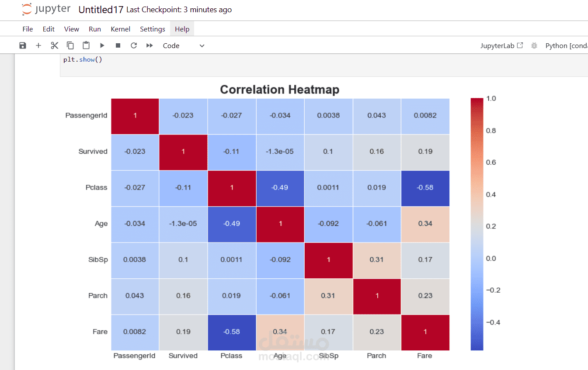The width and height of the screenshot is (588, 370).
Task: Open the notebook in JupyterLab
Action: 501,45
